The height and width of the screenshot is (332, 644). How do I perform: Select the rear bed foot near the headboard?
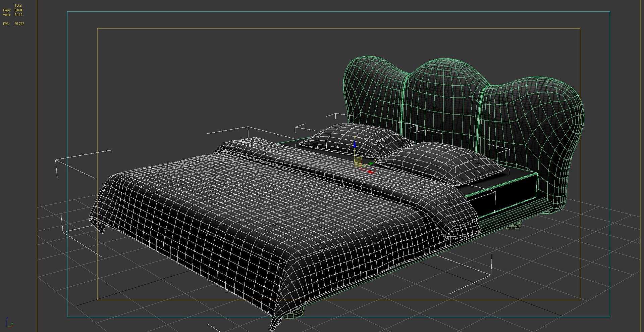(514, 226)
